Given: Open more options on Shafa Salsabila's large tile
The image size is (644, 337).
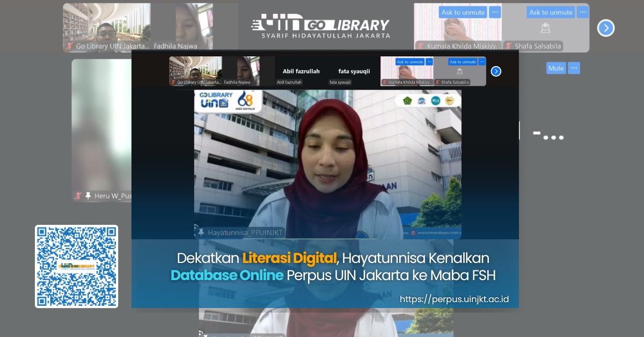Looking at the screenshot, I should point(583,12).
